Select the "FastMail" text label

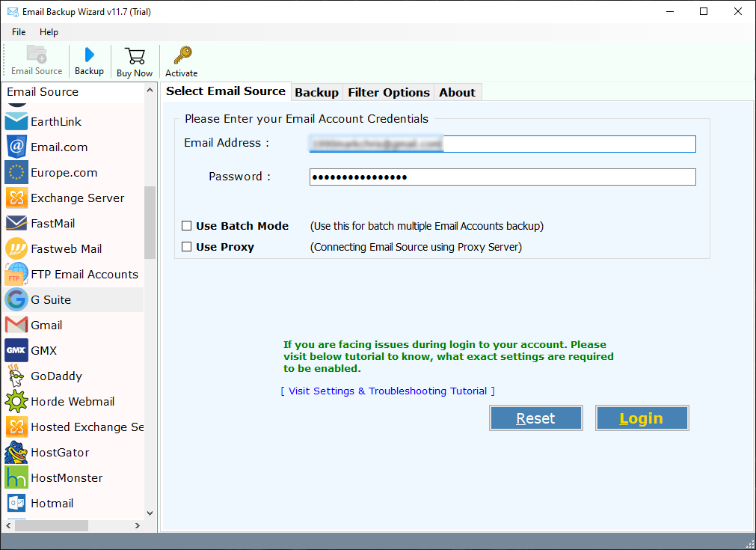(53, 224)
